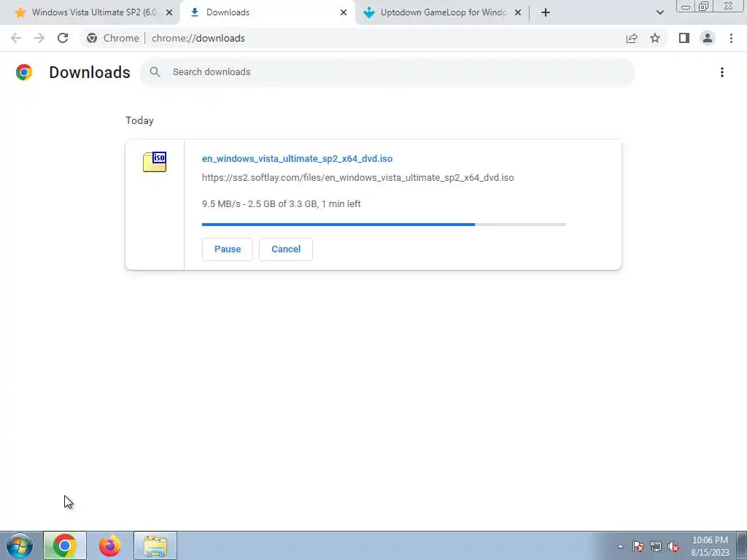The width and height of the screenshot is (747, 560).
Task: Click the Chrome logo beside Downloads title
Action: (24, 72)
